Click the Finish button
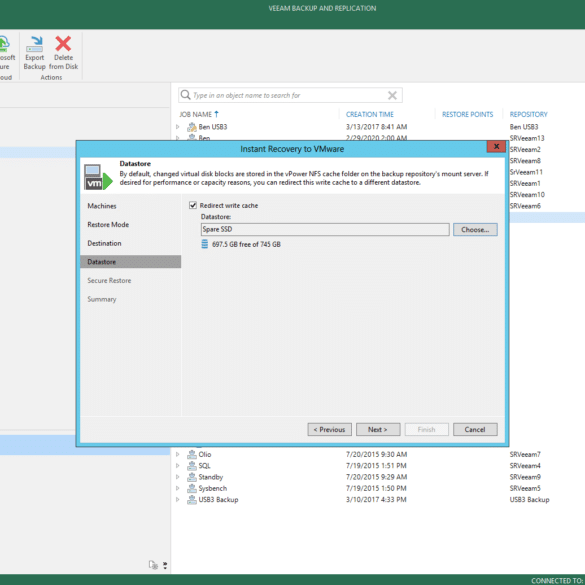The image size is (585, 585). click(x=426, y=429)
